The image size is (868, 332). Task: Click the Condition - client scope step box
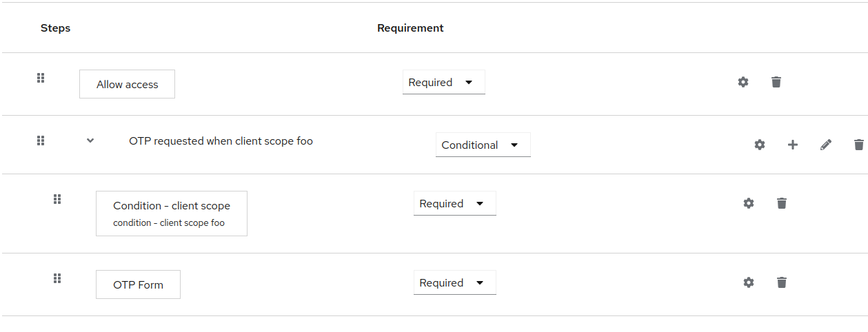pyautogui.click(x=171, y=214)
